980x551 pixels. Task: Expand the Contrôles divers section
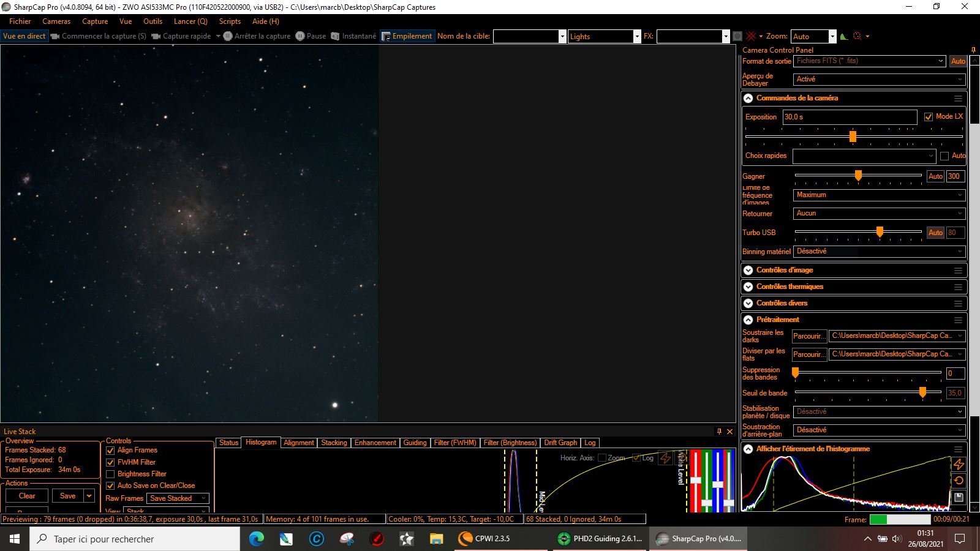pos(748,303)
